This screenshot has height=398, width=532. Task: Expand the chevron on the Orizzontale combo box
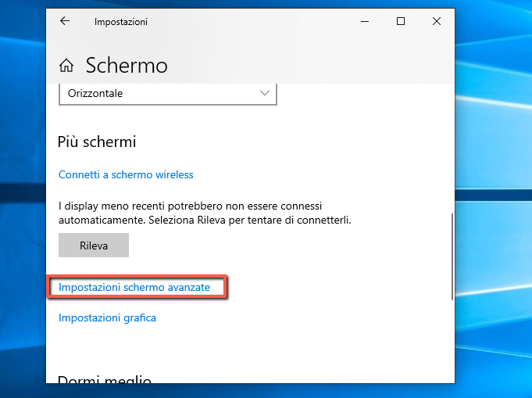click(264, 94)
